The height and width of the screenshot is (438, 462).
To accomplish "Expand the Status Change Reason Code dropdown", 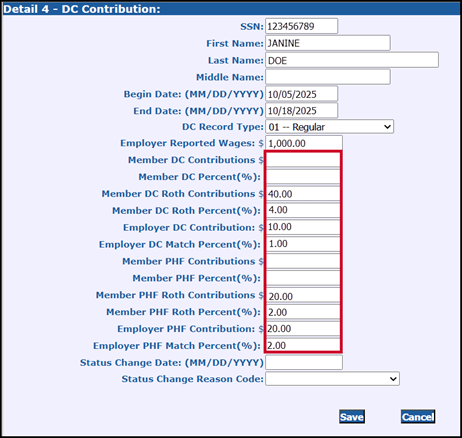I will coord(332,379).
